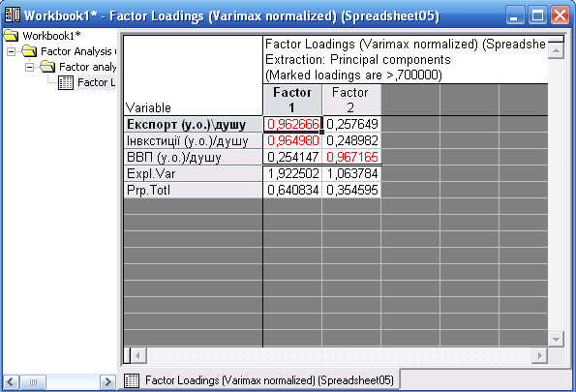Click the Factor L spreadsheet icon in the tree

click(66, 82)
